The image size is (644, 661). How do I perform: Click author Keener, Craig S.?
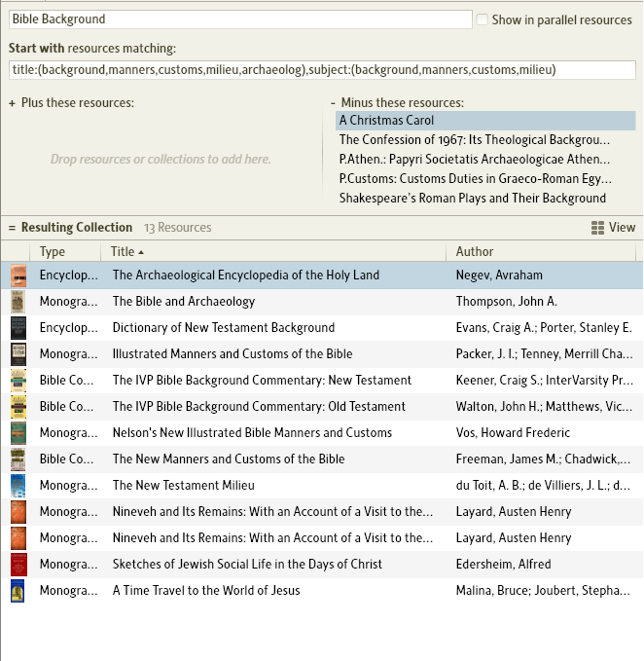point(544,381)
